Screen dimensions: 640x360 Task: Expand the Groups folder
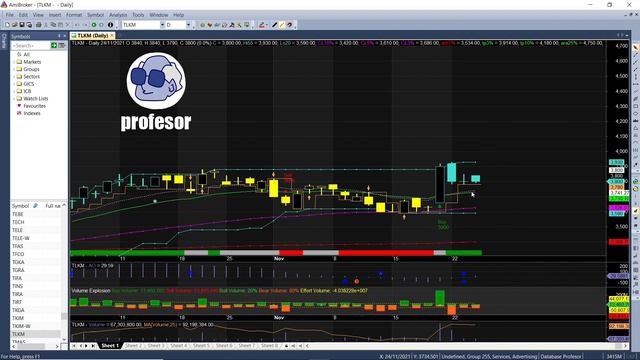coord(14,69)
